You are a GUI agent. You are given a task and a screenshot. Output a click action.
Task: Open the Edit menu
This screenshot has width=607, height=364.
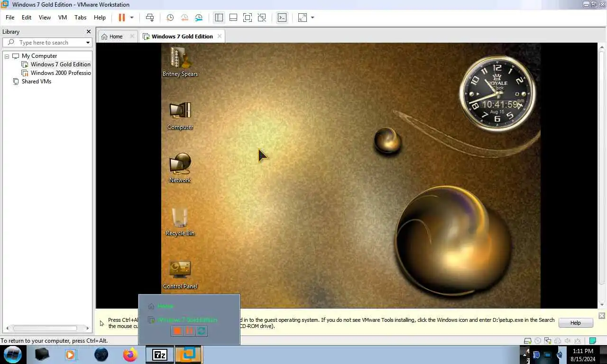pos(27,18)
